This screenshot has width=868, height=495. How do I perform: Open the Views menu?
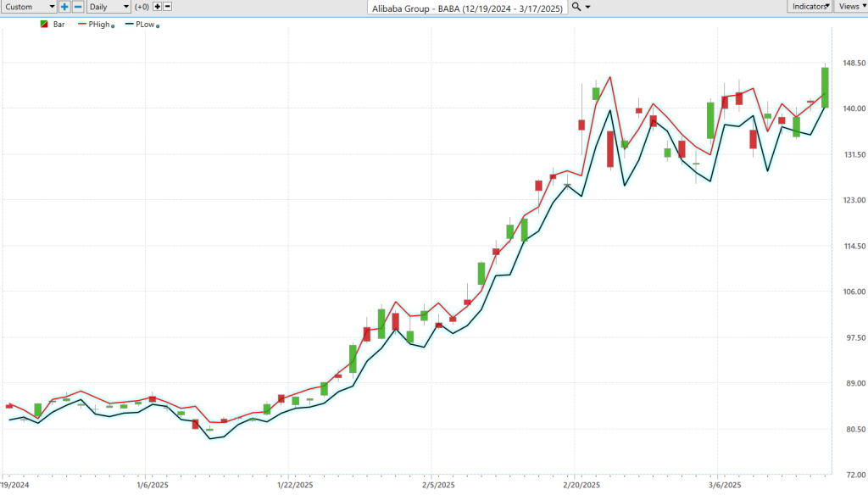[x=850, y=7]
